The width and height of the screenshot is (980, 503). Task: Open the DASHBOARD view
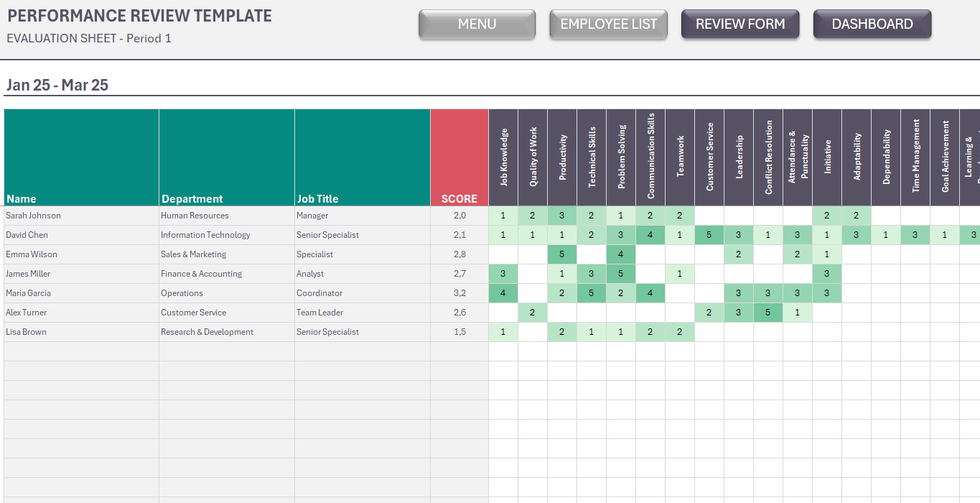pos(872,24)
